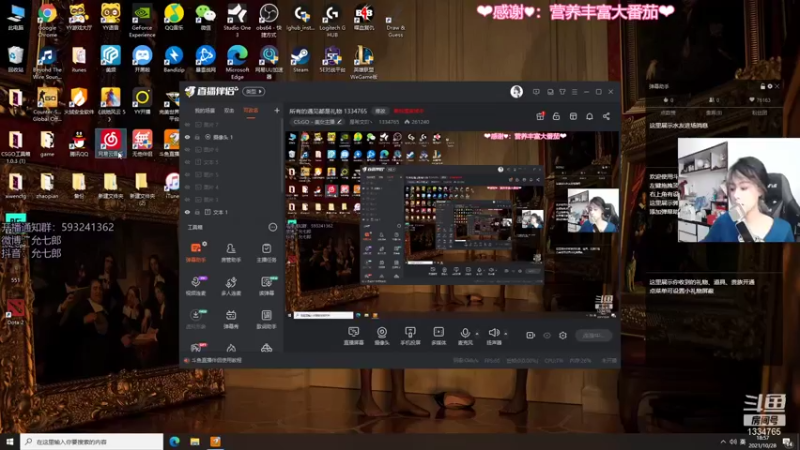Open the red text link next to 修改
The image size is (800, 450).
tap(408, 111)
